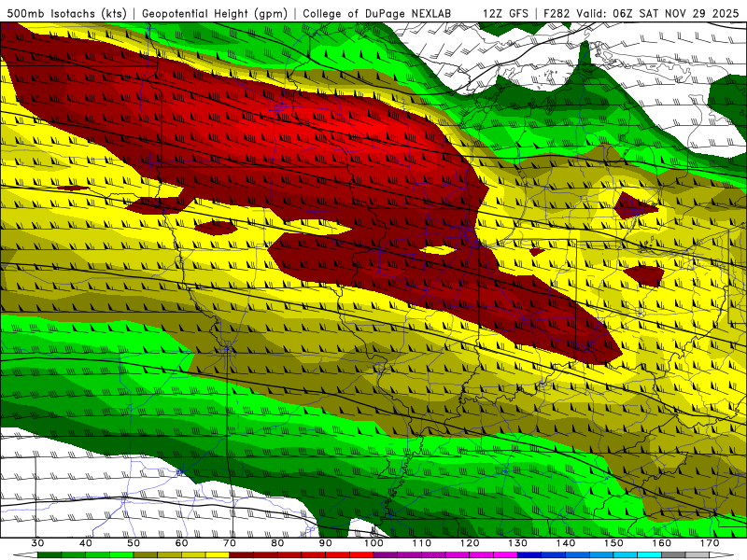
Task: Click the 140 knot color scale label
Action: pos(566,543)
